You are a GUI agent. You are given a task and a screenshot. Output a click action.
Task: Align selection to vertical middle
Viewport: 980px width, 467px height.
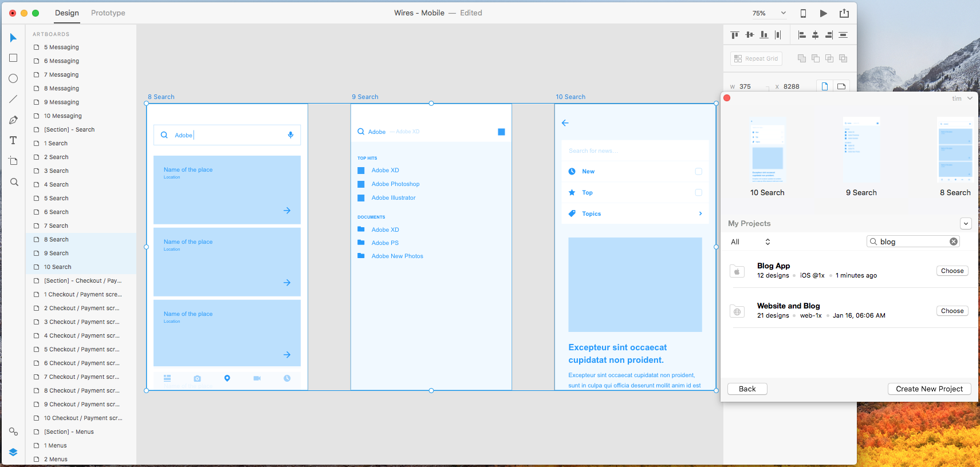[x=750, y=35]
